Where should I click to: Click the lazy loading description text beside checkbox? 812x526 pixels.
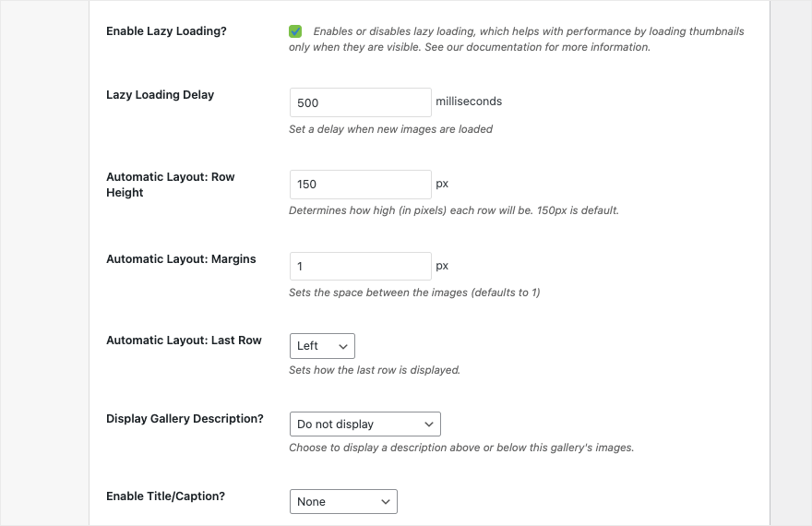[x=517, y=40]
